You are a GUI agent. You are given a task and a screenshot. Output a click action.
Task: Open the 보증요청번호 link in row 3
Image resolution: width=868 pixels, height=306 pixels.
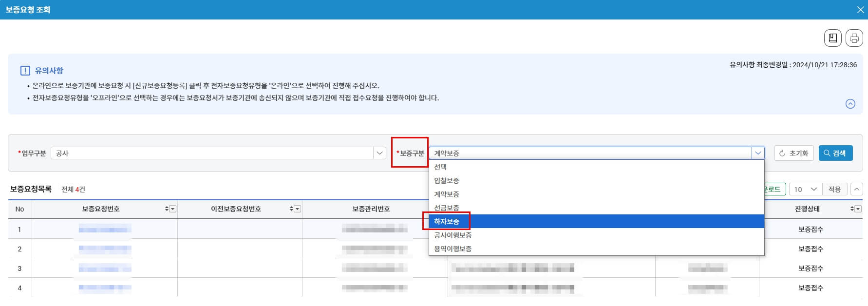coord(105,268)
